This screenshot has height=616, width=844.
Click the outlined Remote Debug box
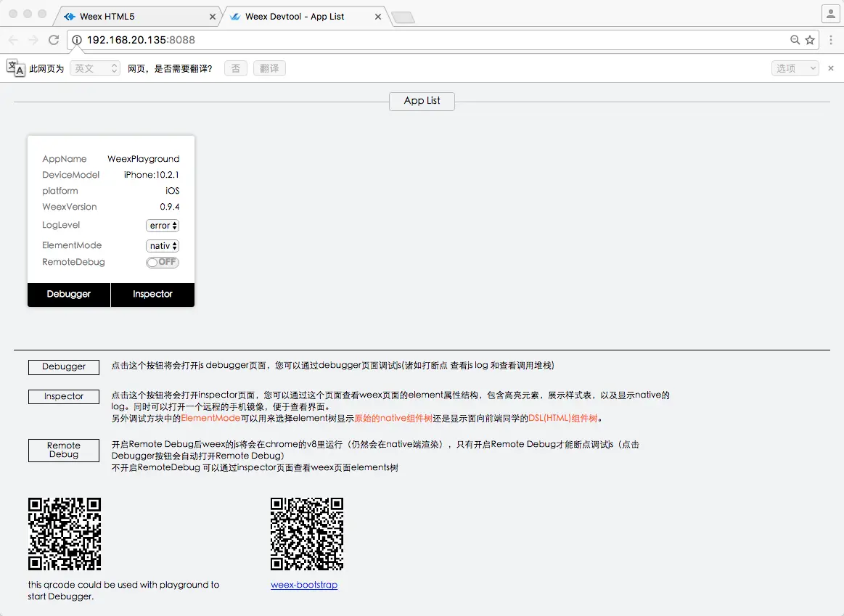64,451
